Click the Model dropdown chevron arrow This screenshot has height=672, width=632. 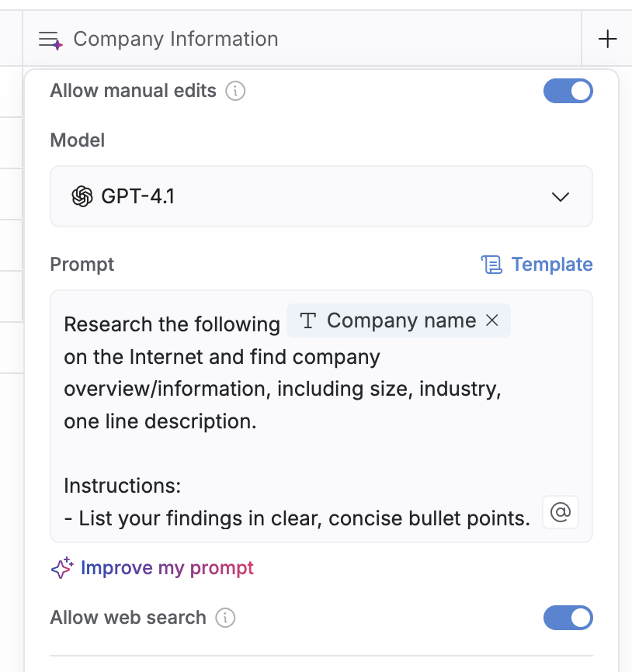tap(560, 197)
